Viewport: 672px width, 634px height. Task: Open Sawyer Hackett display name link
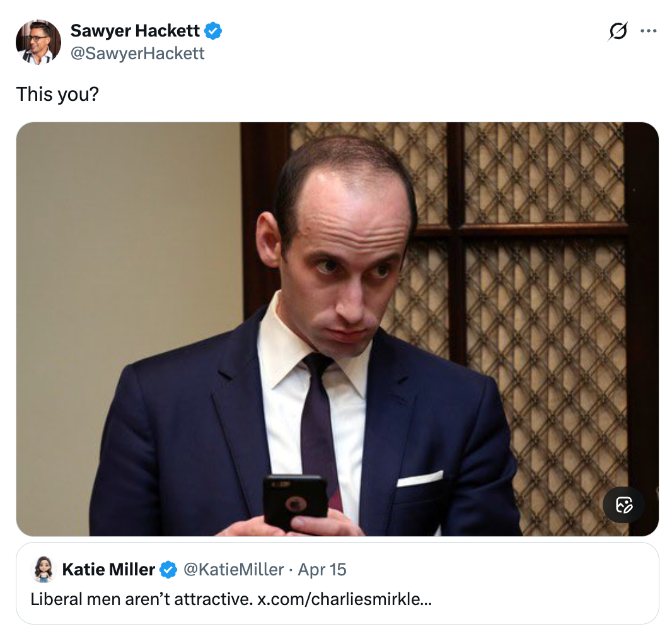[135, 30]
